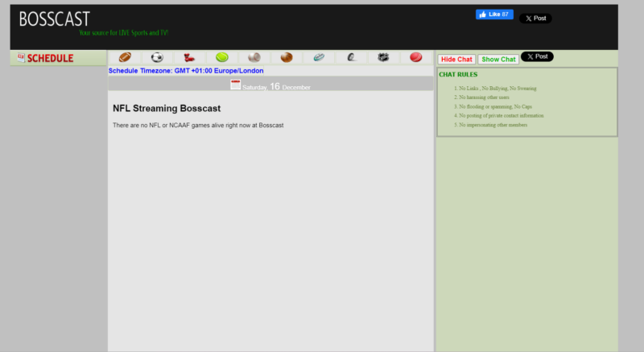Select the white baseball icon
This screenshot has height=352, width=644.
click(x=254, y=57)
